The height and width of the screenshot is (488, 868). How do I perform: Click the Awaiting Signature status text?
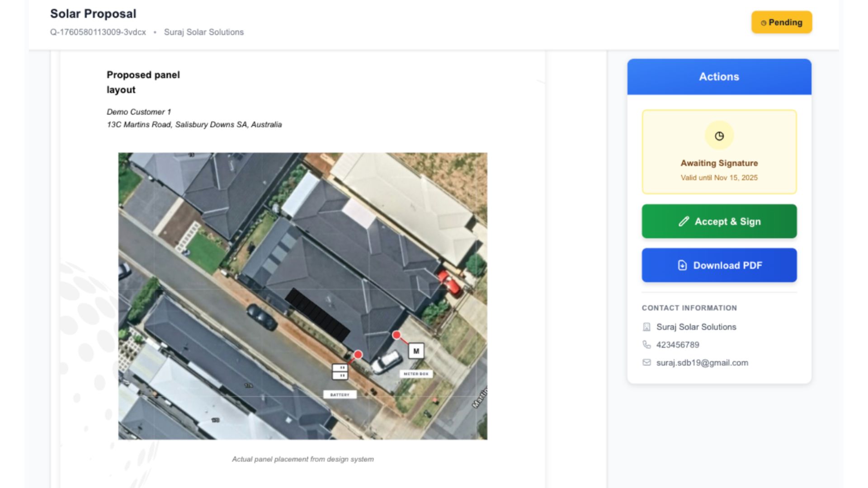pos(719,163)
